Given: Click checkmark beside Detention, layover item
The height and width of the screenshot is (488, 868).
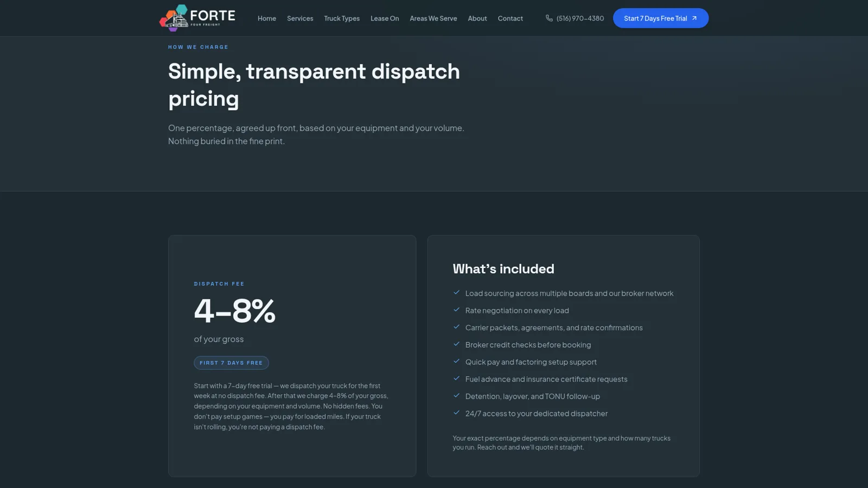Looking at the screenshot, I should [x=457, y=396].
